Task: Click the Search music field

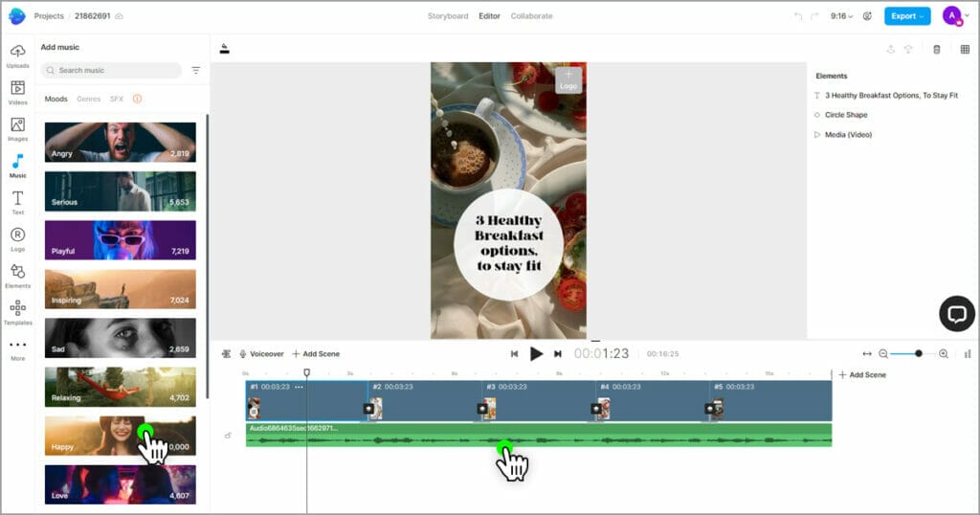Action: (111, 70)
